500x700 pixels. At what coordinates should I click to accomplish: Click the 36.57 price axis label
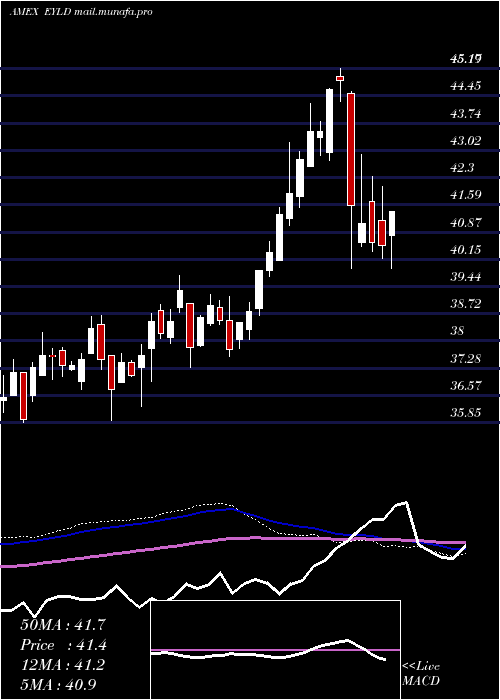(465, 386)
